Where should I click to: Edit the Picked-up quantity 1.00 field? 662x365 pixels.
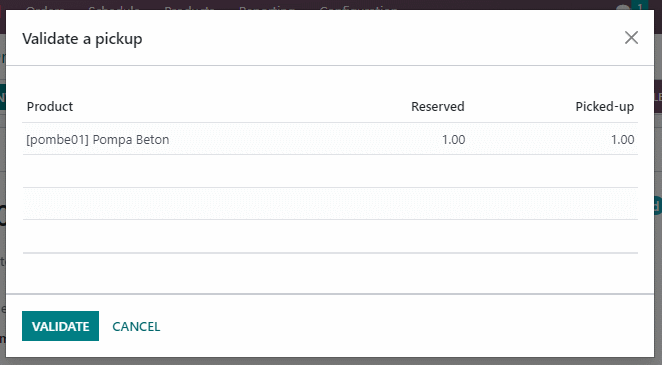coord(622,140)
